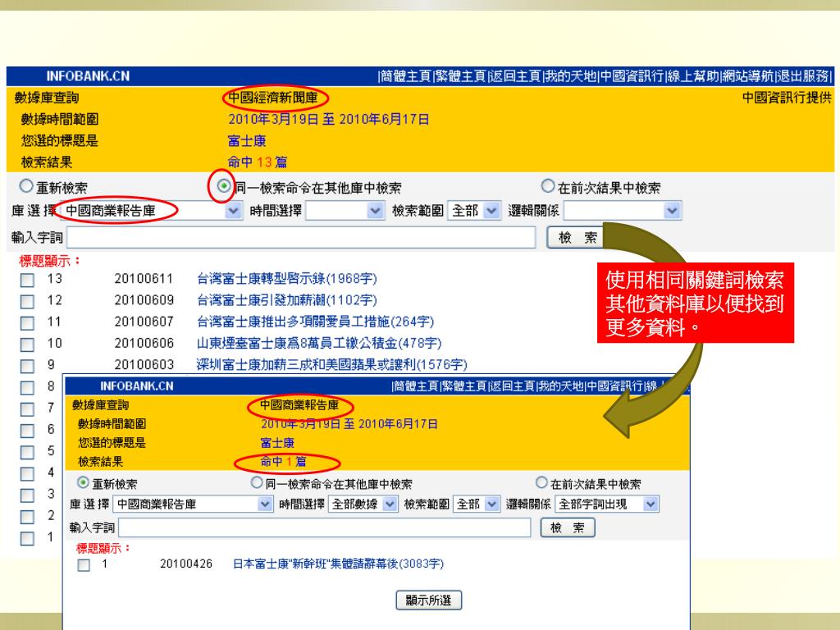Open article 深圳富士康加薪三成和美國蘋果或讓利
The image size is (840, 630).
coord(331,365)
